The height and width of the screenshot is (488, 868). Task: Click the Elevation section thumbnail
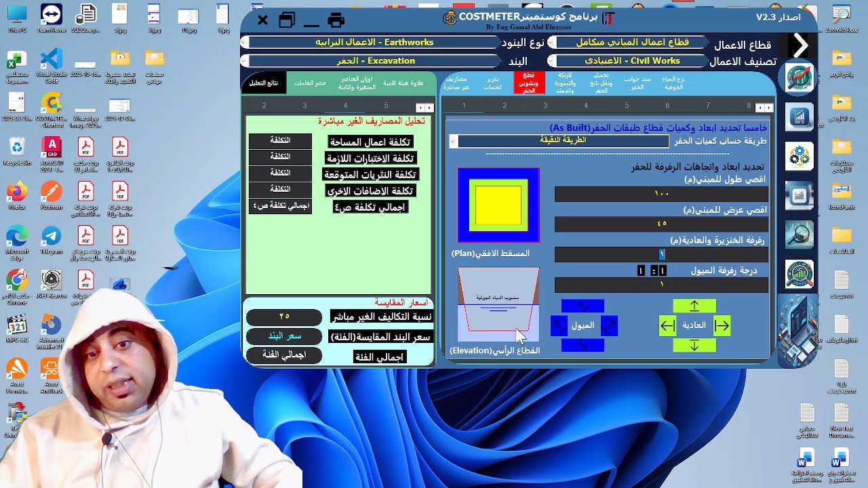pos(498,304)
